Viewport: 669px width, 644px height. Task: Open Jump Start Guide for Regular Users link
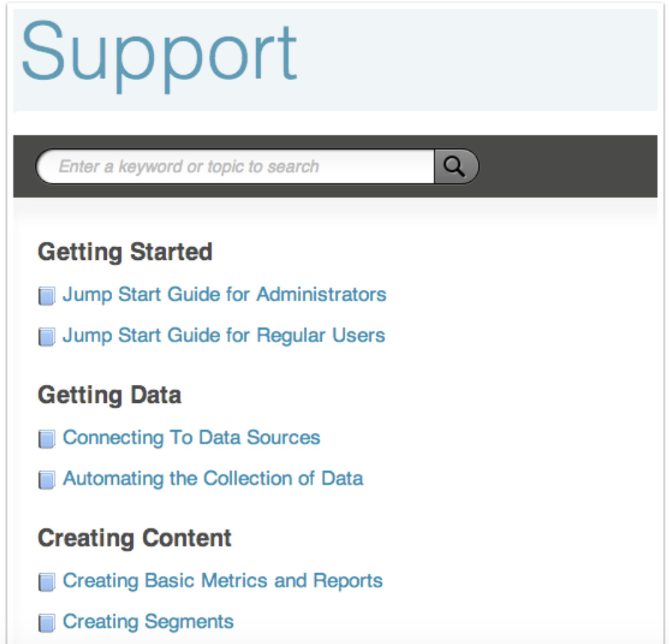click(224, 335)
